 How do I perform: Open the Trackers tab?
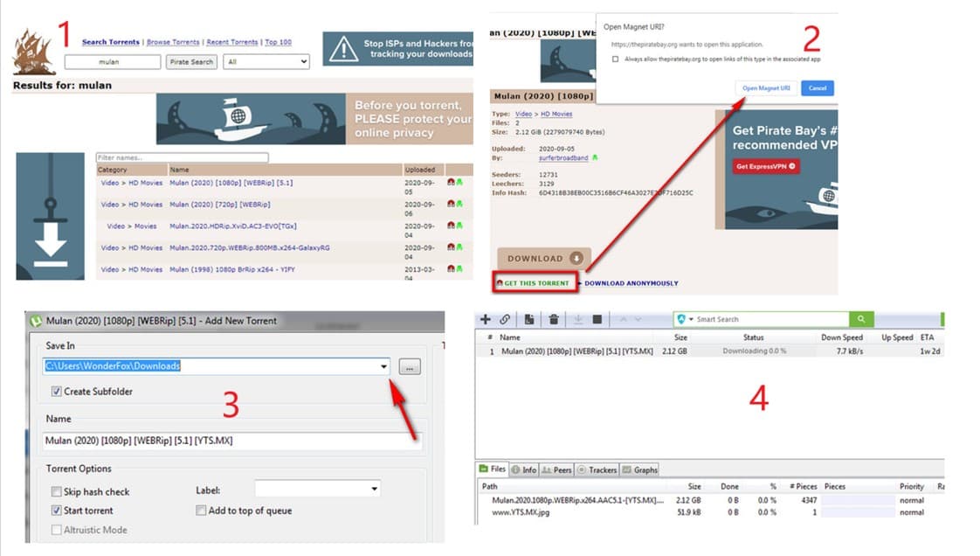(x=597, y=470)
